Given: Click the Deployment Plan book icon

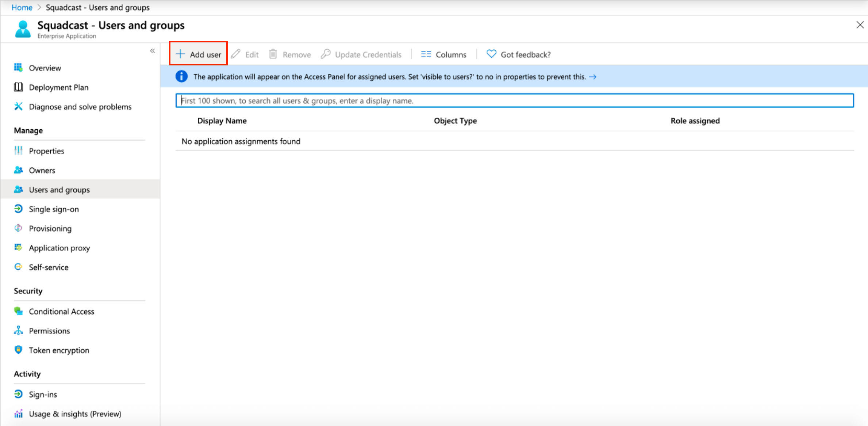Looking at the screenshot, I should click(18, 87).
